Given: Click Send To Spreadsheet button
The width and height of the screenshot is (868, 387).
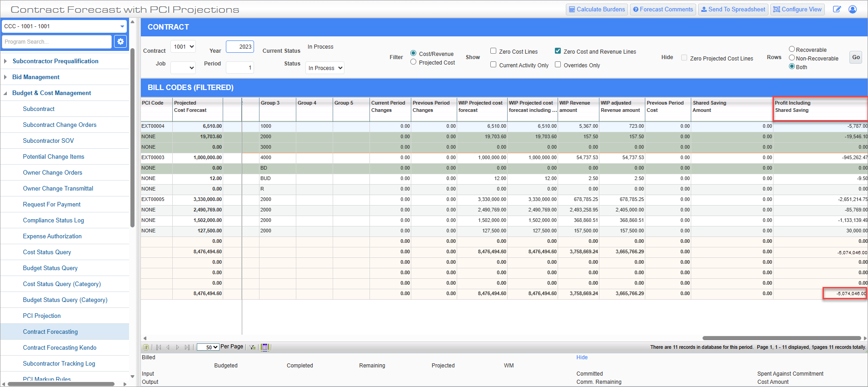Looking at the screenshot, I should click(733, 9).
